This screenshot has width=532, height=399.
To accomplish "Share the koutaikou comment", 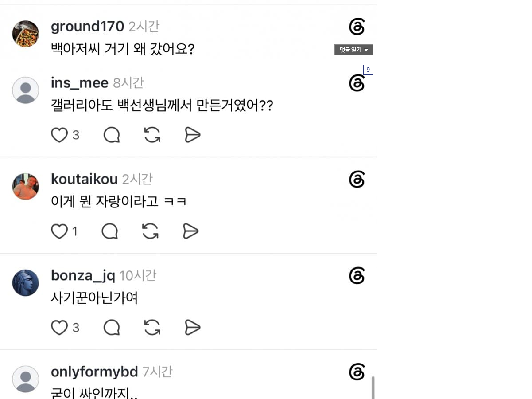I will pos(191,231).
